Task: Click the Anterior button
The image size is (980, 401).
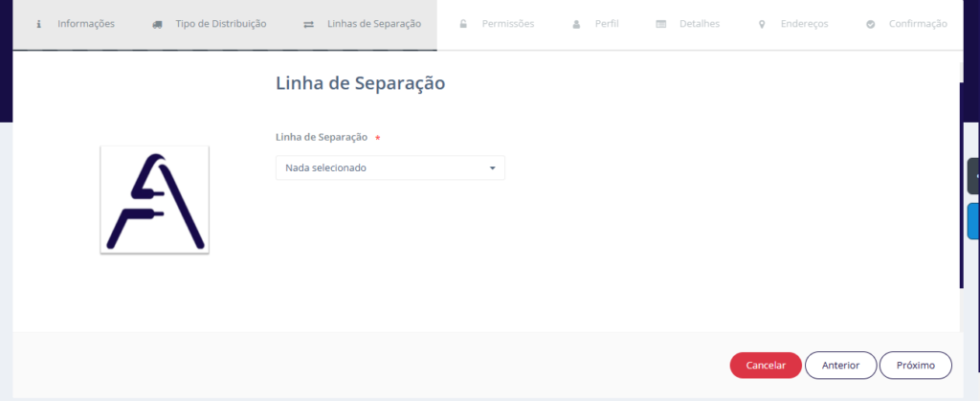Action: 839,366
